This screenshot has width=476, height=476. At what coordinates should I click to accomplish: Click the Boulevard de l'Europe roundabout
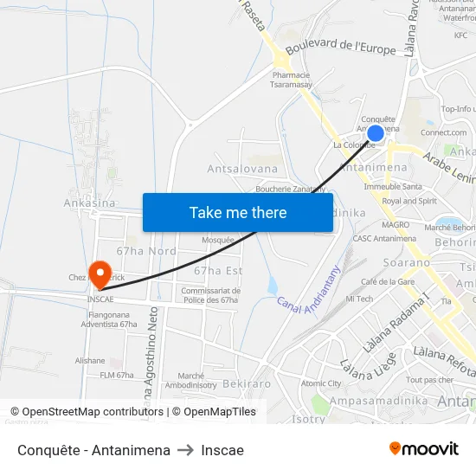(x=281, y=60)
